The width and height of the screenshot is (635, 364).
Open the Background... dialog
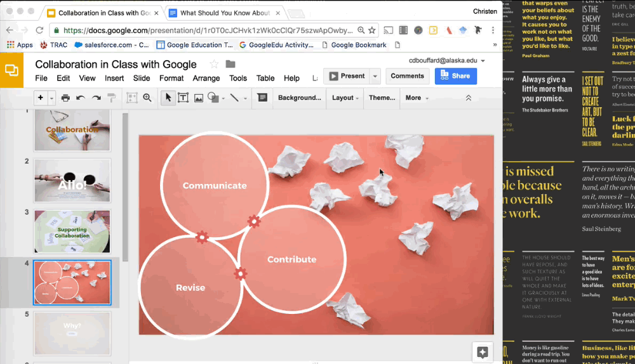(299, 98)
